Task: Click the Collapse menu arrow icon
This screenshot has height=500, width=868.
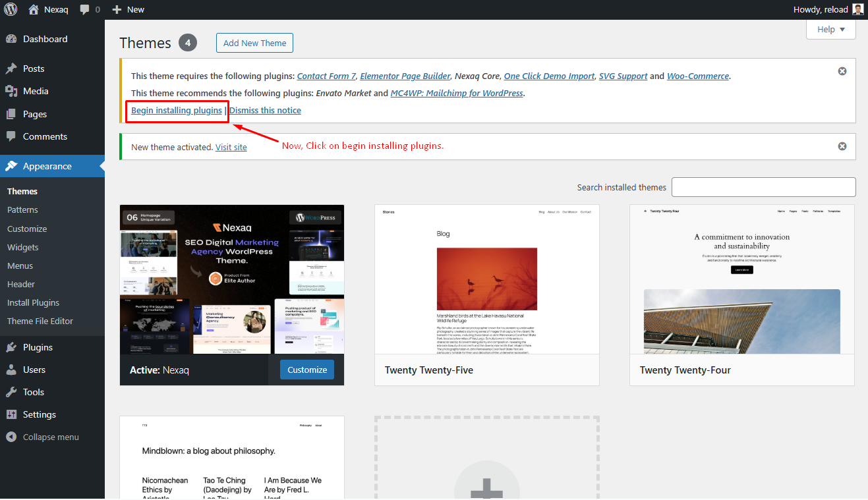Action: click(11, 437)
